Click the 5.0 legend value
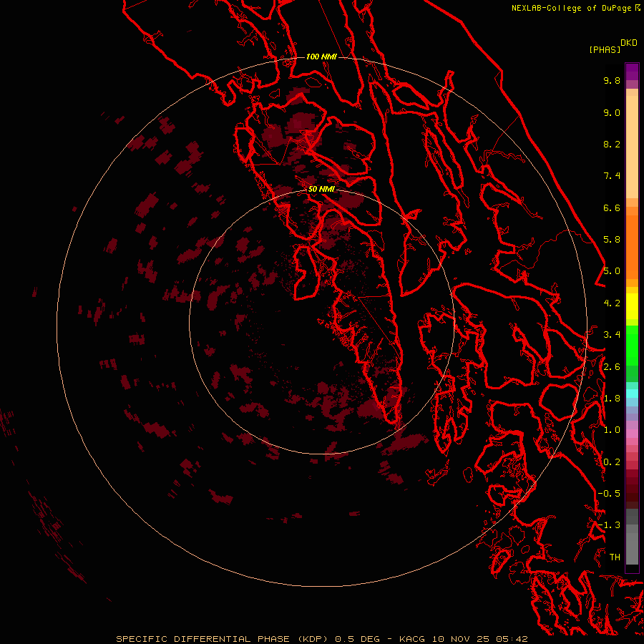 (x=612, y=271)
